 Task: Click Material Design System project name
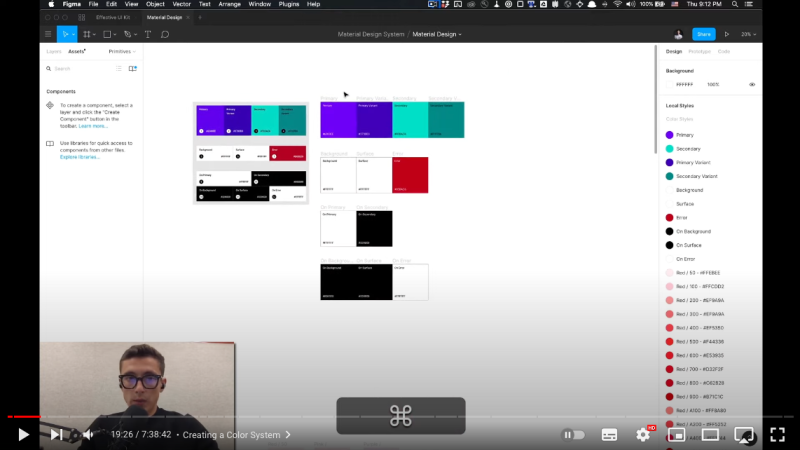[371, 34]
